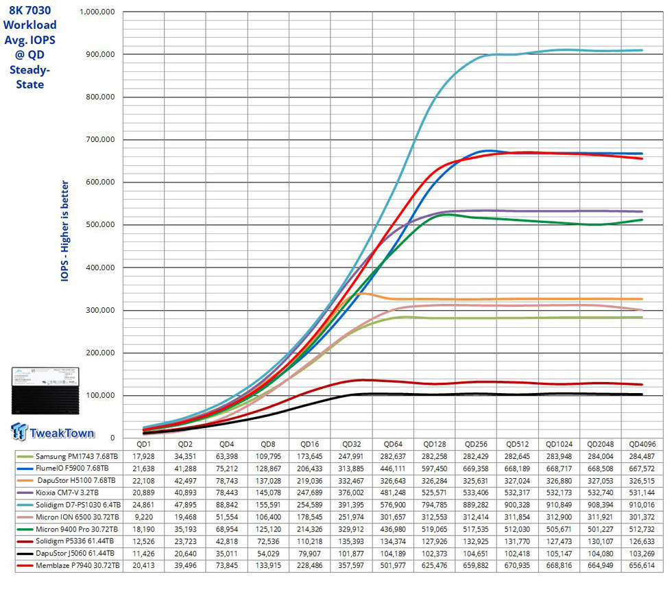Viewport: 672px width, 616px height.
Task: Click the DapuStor J5060 61.44TB legend label
Action: (75, 554)
